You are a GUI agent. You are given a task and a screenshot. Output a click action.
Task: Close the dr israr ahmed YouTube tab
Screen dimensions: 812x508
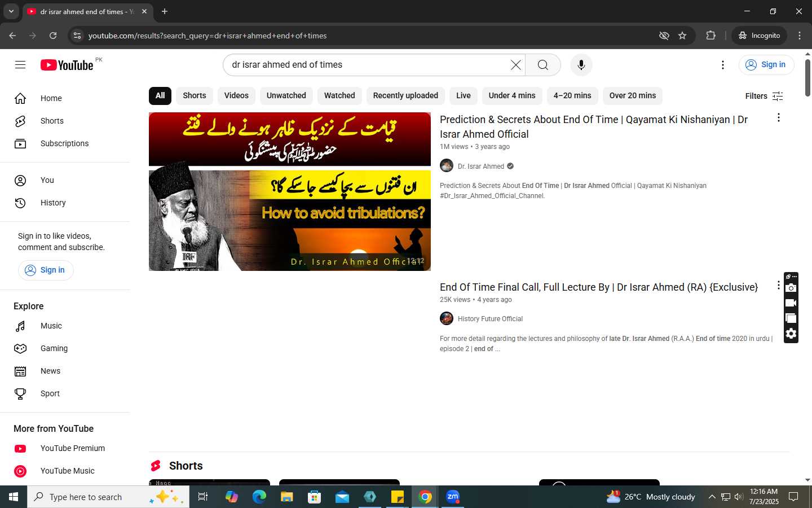pyautogui.click(x=144, y=11)
